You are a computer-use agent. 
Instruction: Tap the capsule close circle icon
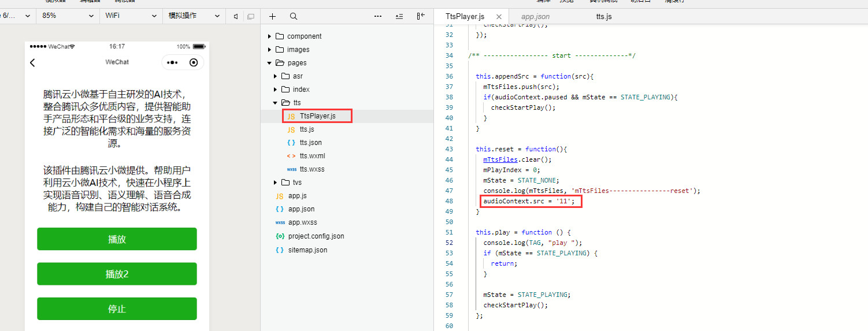(194, 62)
